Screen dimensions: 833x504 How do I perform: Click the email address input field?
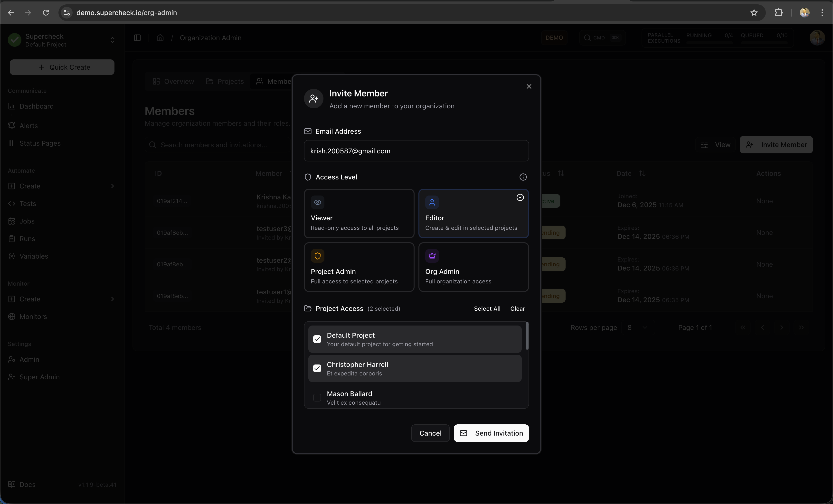(x=416, y=151)
